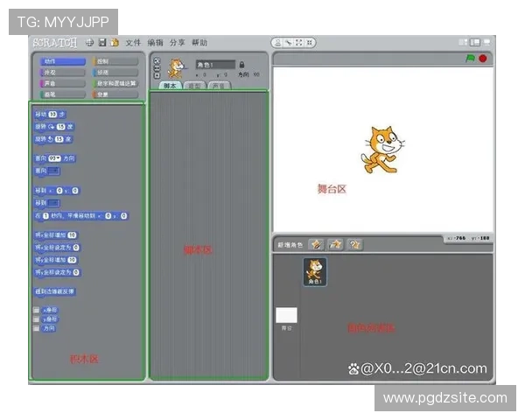Click the globe language icon in the top bar
This screenshot has width=525, height=420.
(90, 42)
